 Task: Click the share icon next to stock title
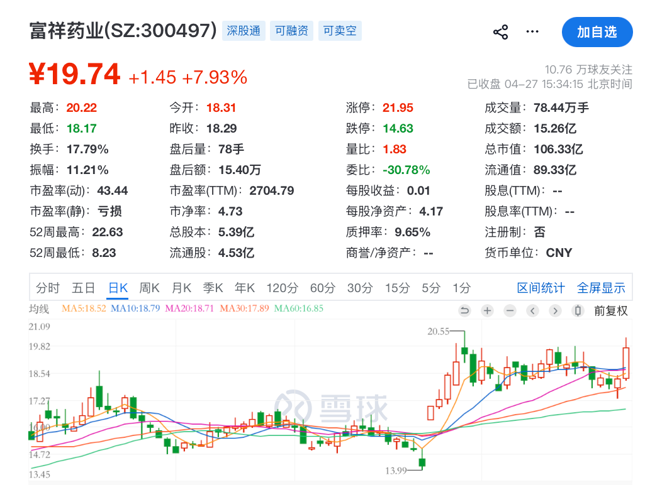[x=501, y=32]
